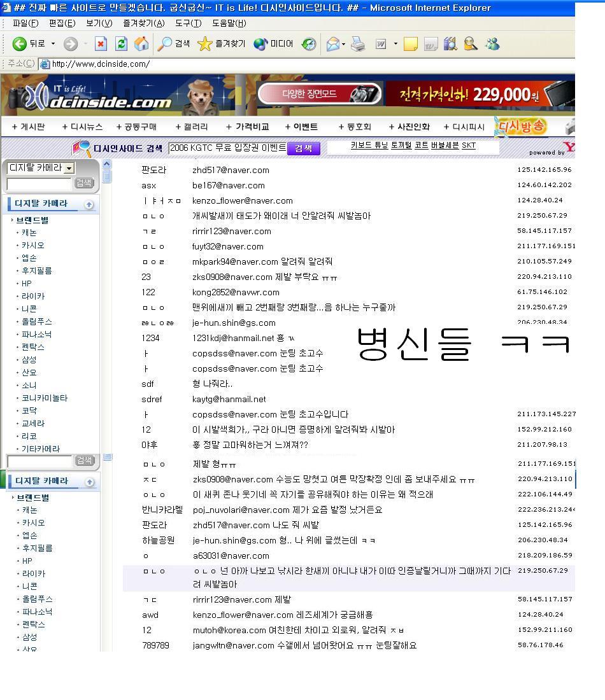Focus the 디시인사이드 검색 text field
605x700 pixels.
(x=227, y=148)
